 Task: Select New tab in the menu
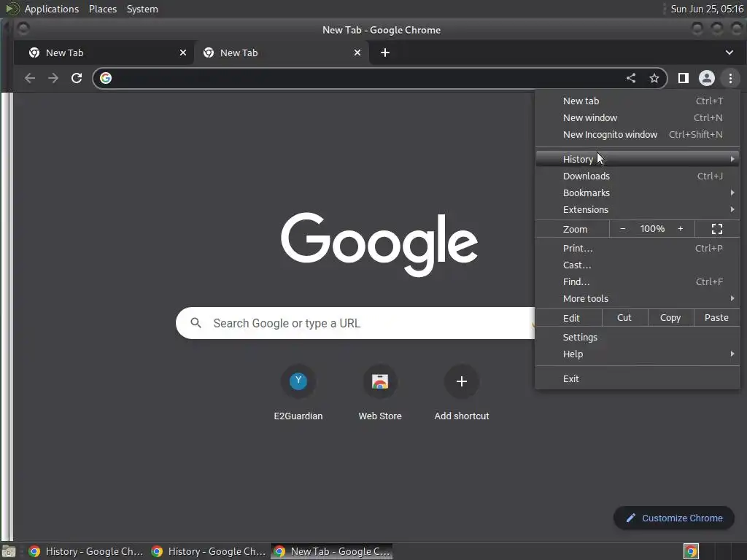tap(638, 101)
